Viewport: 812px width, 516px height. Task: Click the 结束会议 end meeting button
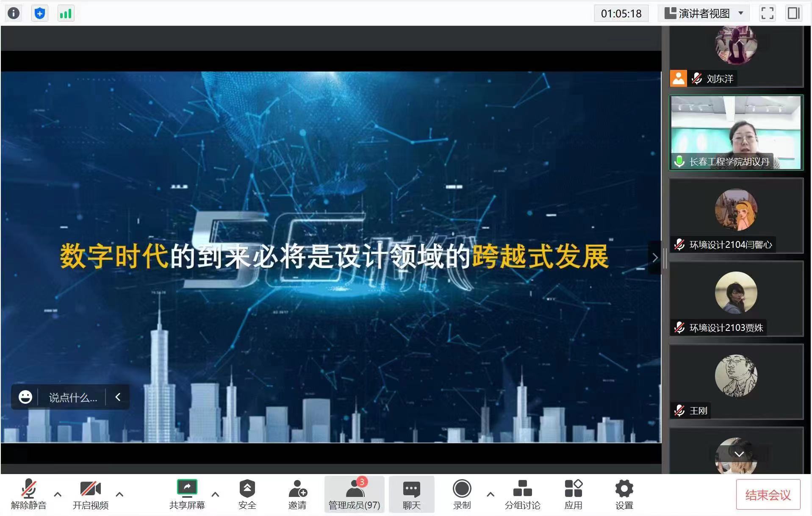pyautogui.click(x=768, y=494)
